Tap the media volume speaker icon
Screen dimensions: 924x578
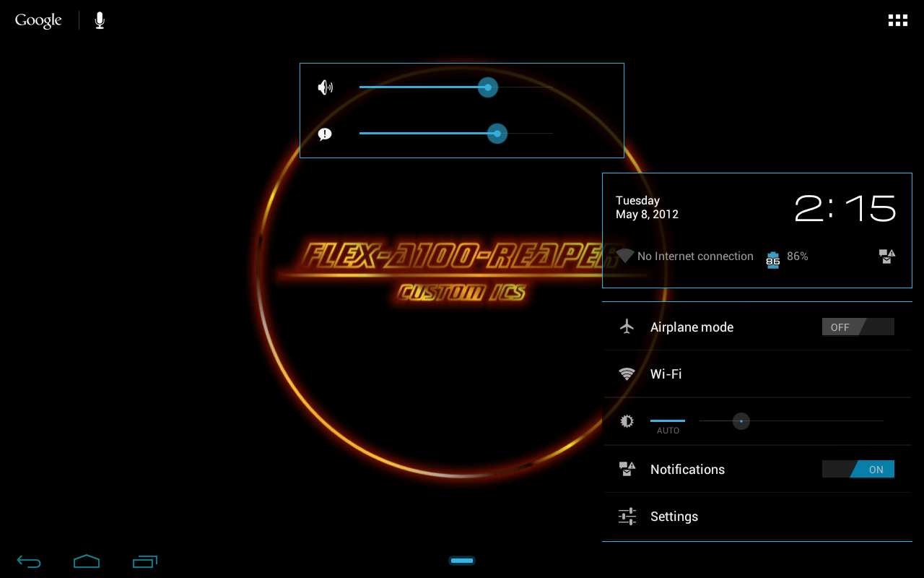pyautogui.click(x=326, y=88)
